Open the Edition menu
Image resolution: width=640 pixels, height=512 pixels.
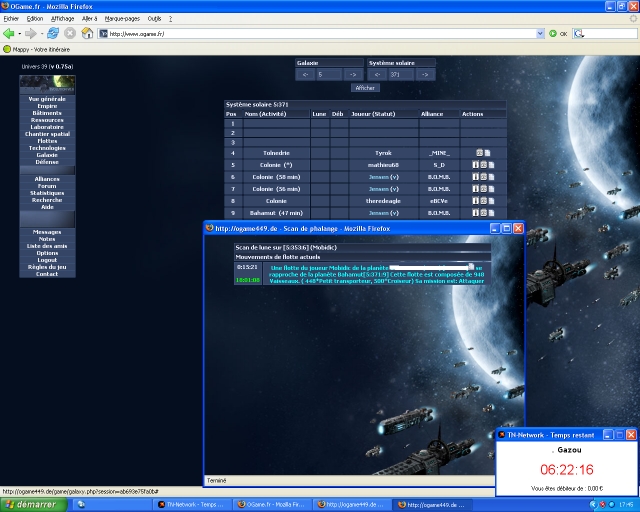coord(35,19)
